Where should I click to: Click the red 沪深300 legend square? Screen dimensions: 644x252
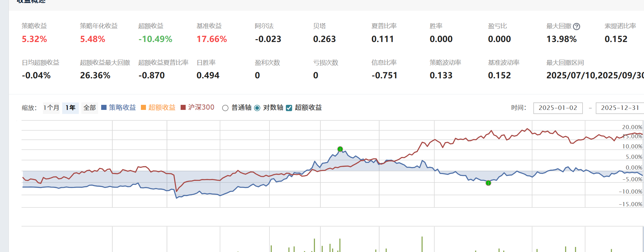pos(183,108)
